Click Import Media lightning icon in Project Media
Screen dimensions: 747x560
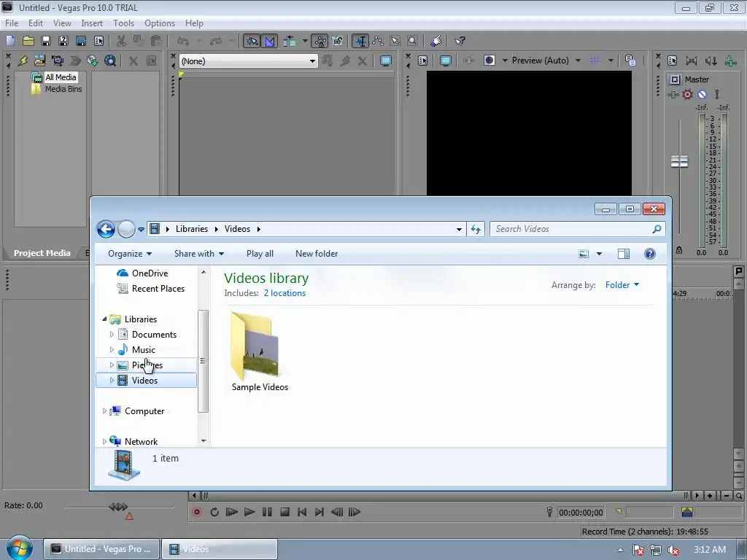tap(23, 61)
